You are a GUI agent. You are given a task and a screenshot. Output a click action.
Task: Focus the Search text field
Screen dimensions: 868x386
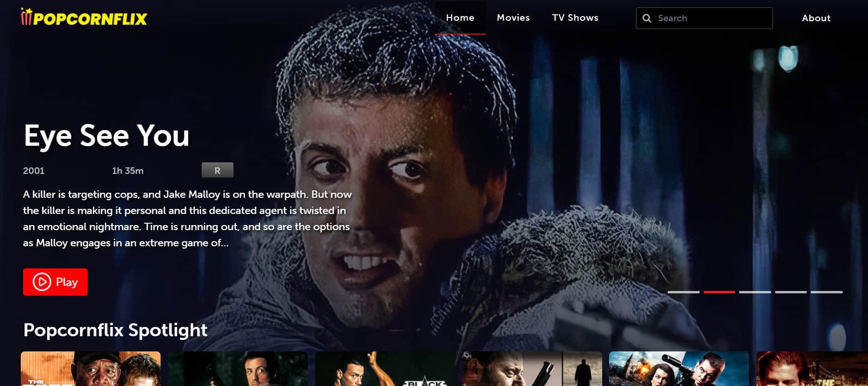pyautogui.click(x=711, y=18)
